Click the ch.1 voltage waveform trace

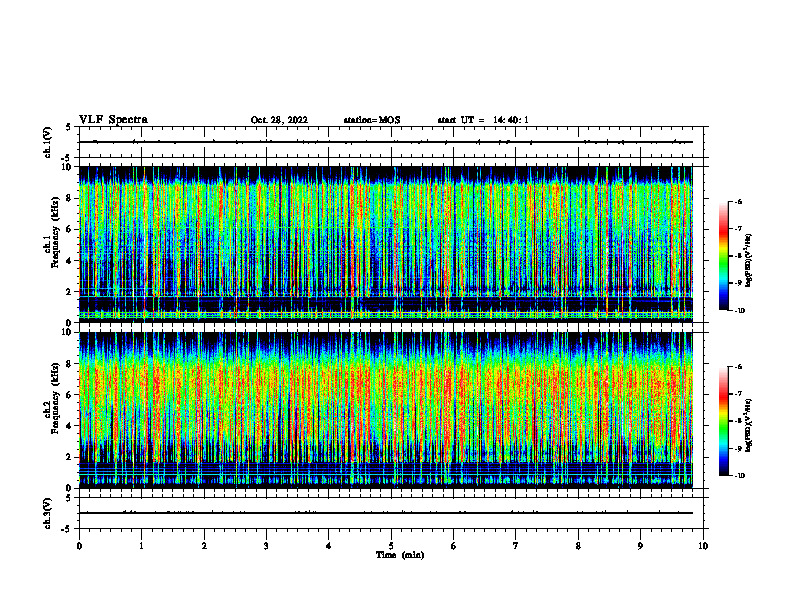[386, 142]
